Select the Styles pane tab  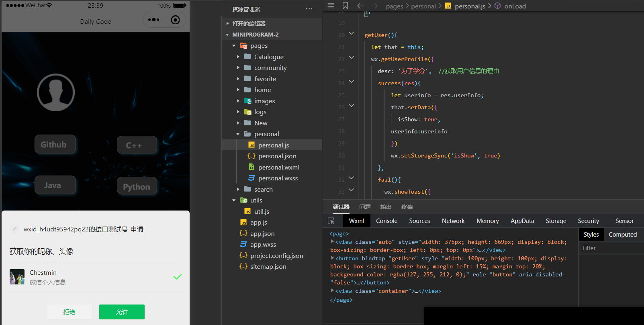point(591,235)
